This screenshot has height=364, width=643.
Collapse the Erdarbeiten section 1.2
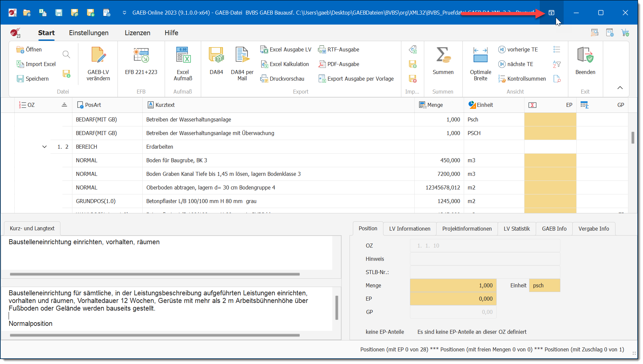pyautogui.click(x=44, y=147)
